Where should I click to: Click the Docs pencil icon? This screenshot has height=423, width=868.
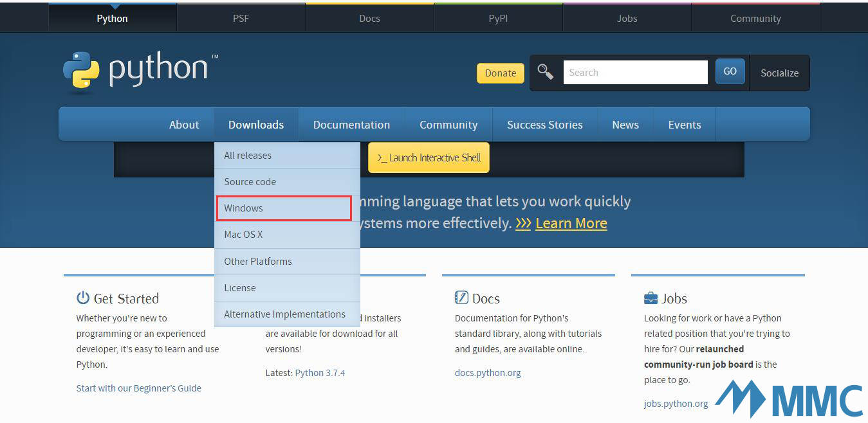(x=461, y=298)
